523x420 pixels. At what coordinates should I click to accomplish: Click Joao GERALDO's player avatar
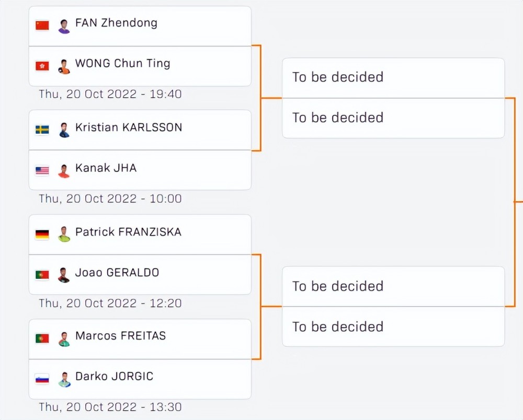pos(64,275)
